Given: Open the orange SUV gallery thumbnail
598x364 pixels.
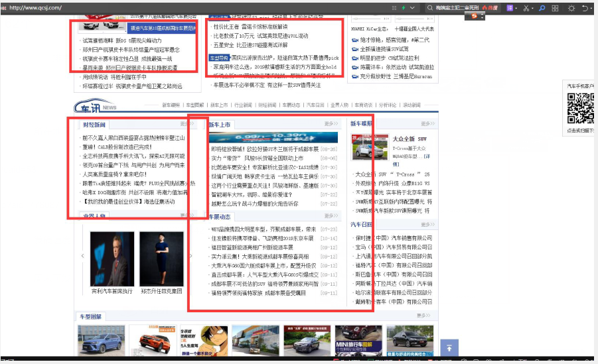Looking at the screenshot, I should 153,341.
